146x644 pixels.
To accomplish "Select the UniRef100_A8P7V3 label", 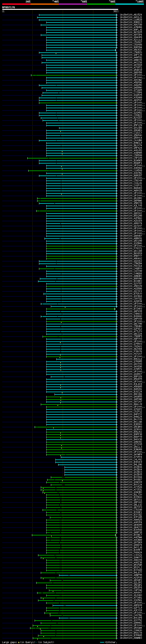I will tap(131, 339).
